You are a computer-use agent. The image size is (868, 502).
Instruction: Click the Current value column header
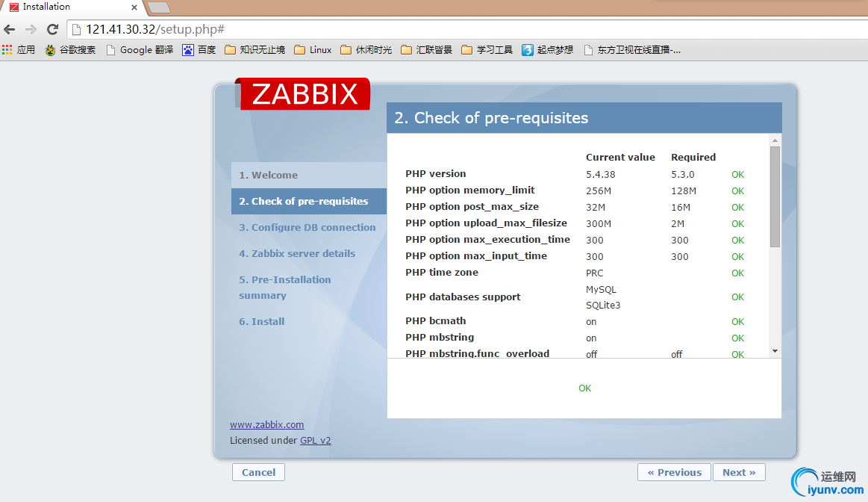[x=620, y=158]
